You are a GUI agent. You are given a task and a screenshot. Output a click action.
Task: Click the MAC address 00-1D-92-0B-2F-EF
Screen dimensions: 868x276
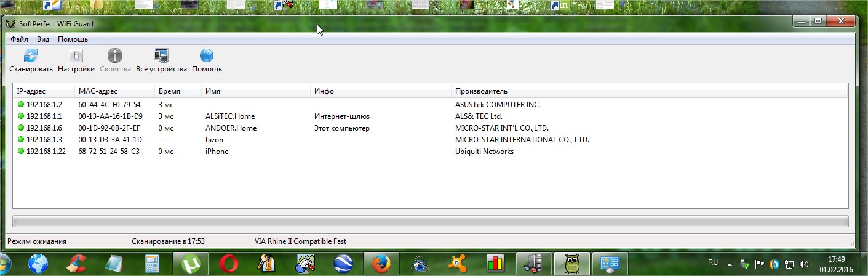click(109, 128)
